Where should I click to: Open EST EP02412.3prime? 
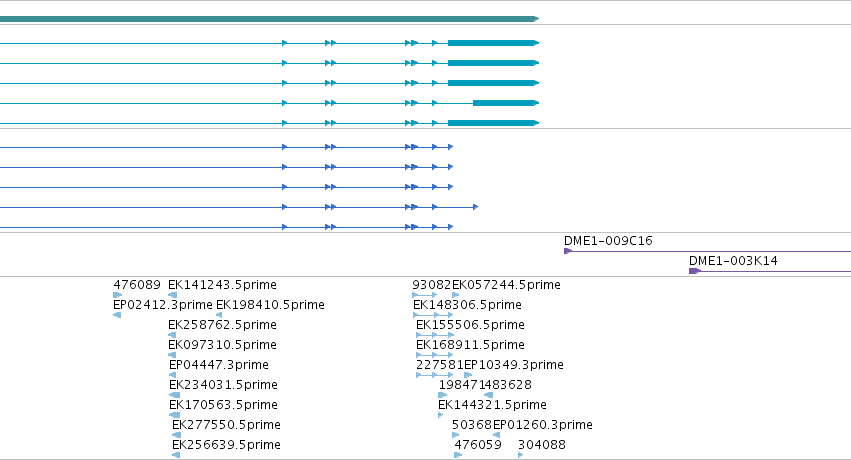tap(162, 305)
